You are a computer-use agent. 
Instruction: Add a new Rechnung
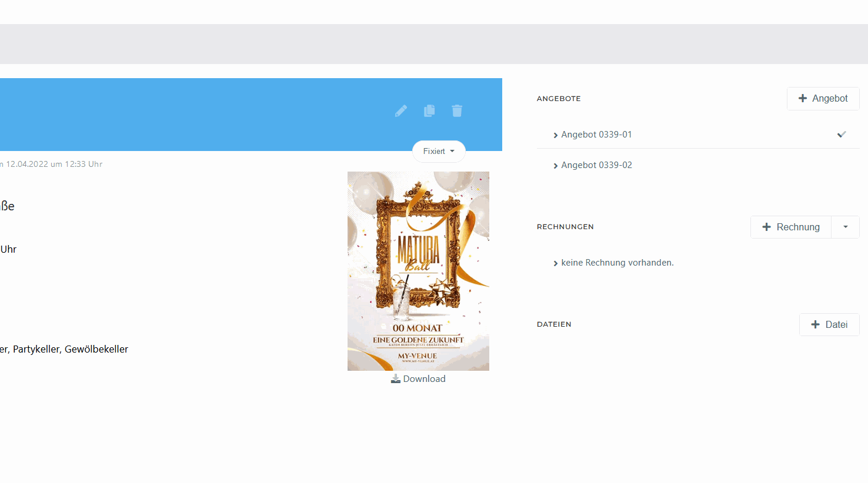(x=790, y=227)
